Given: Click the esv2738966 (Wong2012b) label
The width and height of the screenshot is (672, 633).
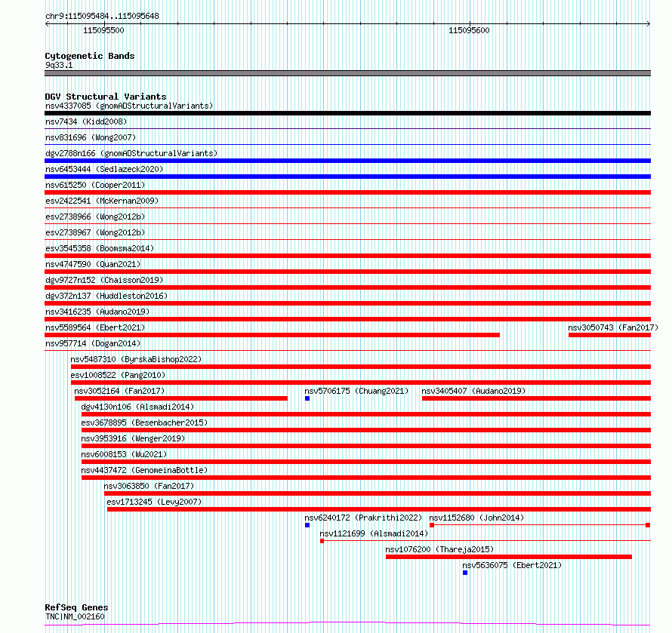Looking at the screenshot, I should [95, 217].
